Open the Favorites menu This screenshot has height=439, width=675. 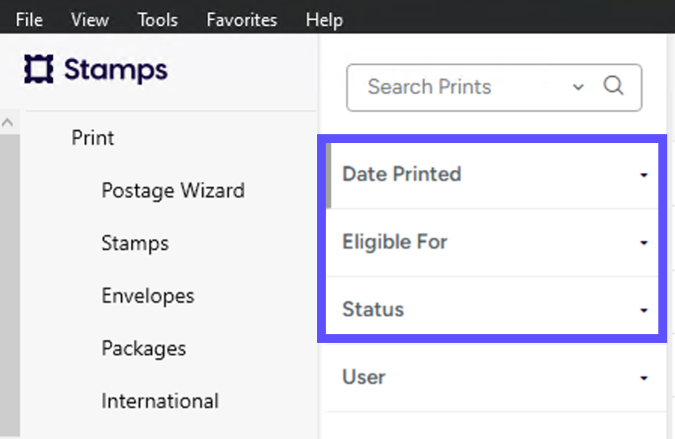[242, 20]
